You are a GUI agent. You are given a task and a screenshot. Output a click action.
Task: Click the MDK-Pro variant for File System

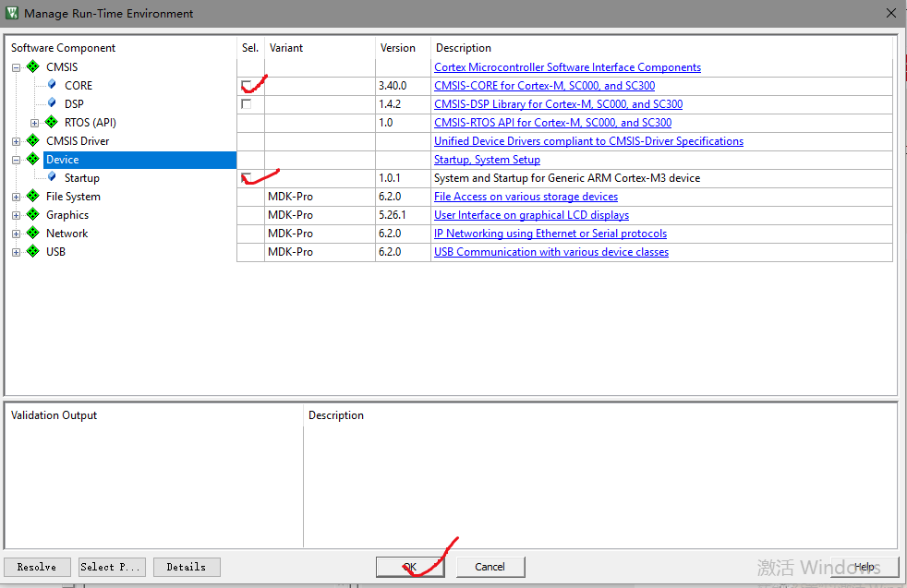290,197
